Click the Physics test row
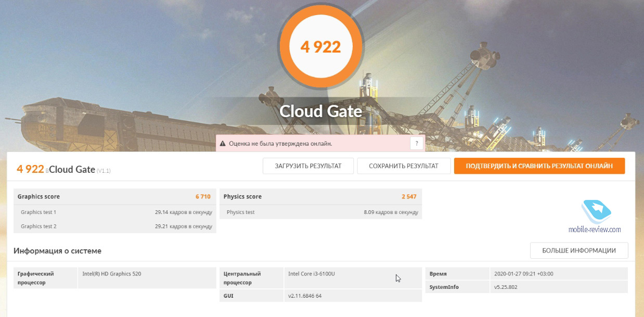Viewport: 644px width, 317px height. (x=321, y=212)
